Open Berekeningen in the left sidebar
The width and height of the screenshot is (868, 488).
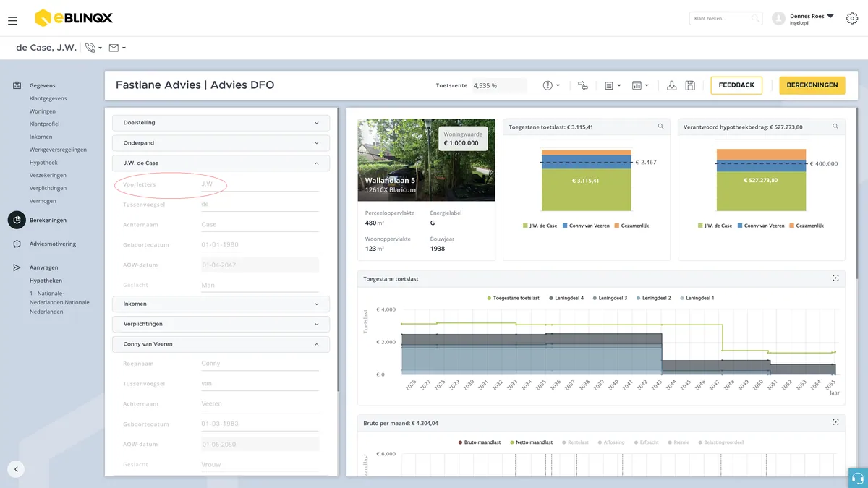pos(48,221)
